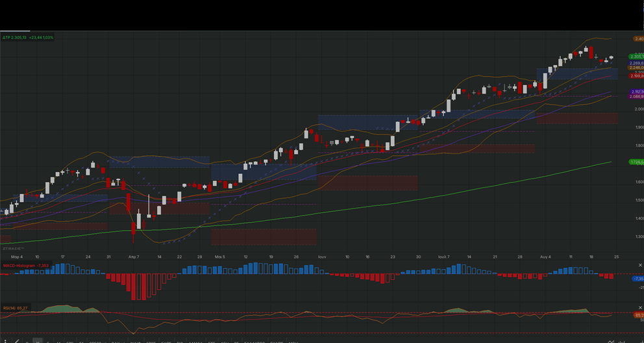Viewport: 644px width, 343px height.
Task: Click the green 2.305 last-price tag
Action: pyautogui.click(x=636, y=57)
